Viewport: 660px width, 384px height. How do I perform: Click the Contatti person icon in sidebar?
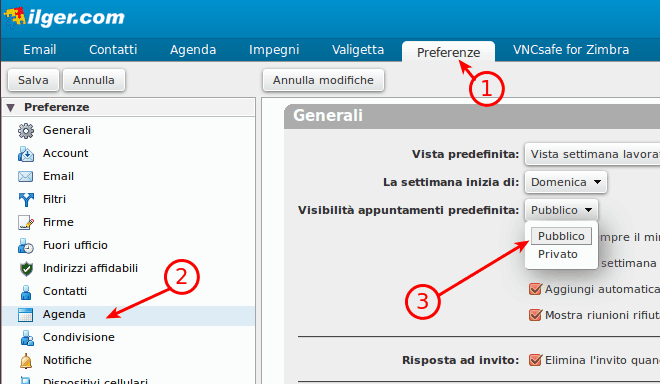[26, 292]
